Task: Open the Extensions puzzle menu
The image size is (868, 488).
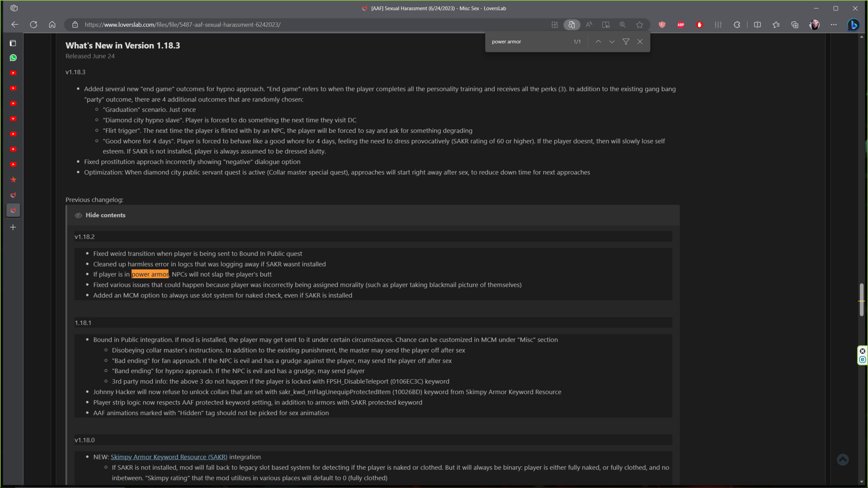Action: tap(737, 25)
